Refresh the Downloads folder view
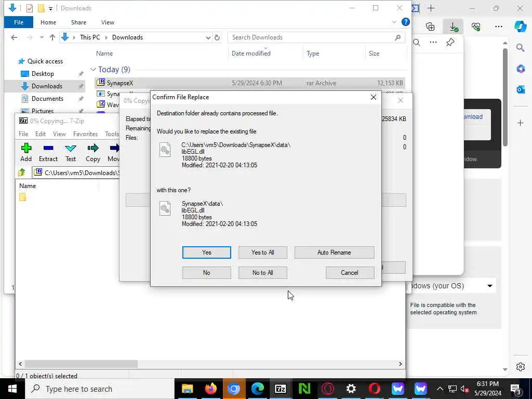The width and height of the screenshot is (532, 399). [x=217, y=37]
